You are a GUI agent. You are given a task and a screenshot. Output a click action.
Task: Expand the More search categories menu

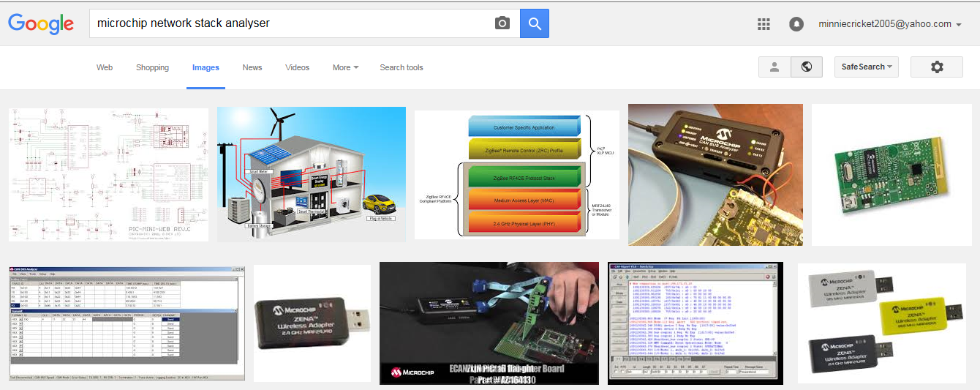[345, 67]
